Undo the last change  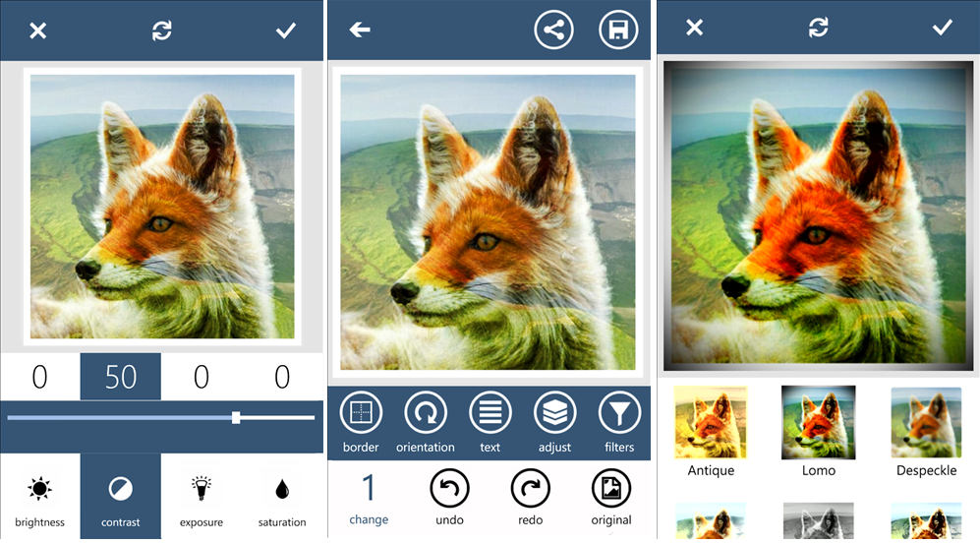pyautogui.click(x=449, y=497)
